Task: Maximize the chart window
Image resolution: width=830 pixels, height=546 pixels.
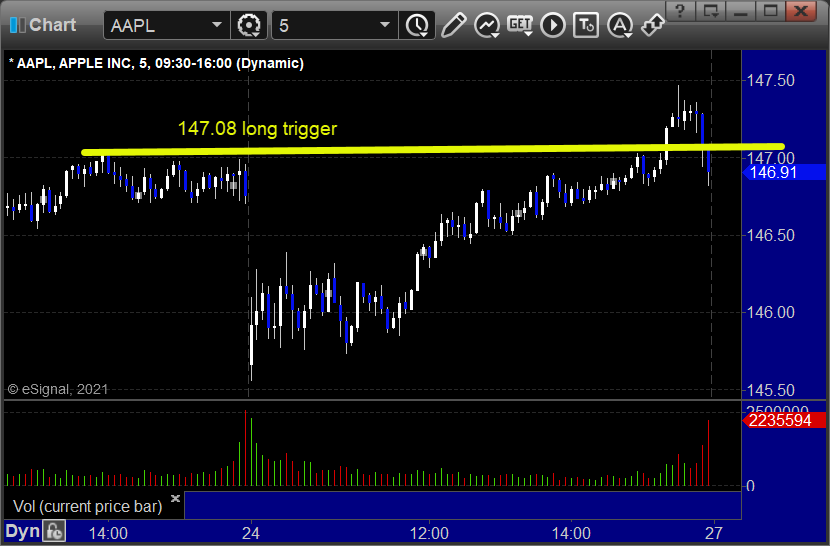Action: (x=771, y=11)
